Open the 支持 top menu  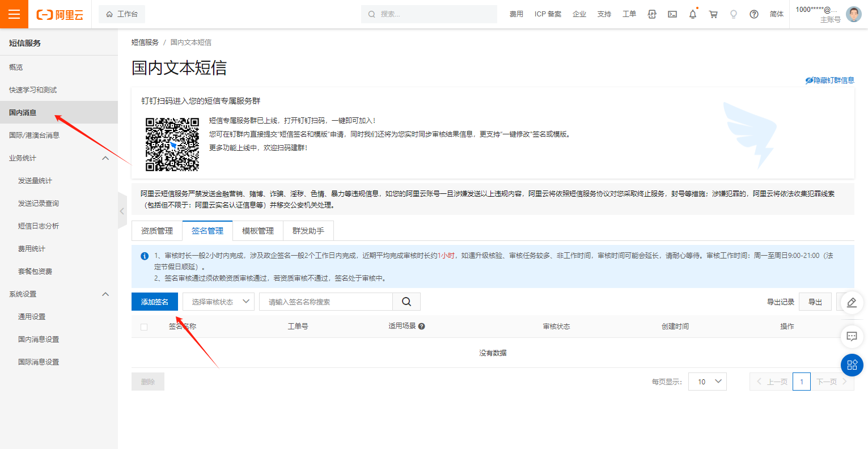(604, 14)
